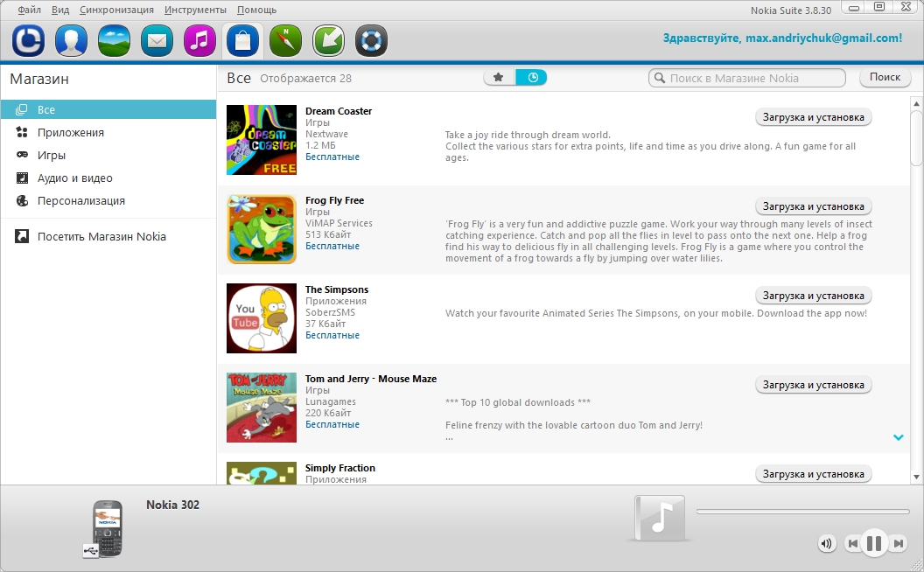Open the Support lifebuoy icon
The height and width of the screenshot is (572, 924).
click(x=371, y=40)
